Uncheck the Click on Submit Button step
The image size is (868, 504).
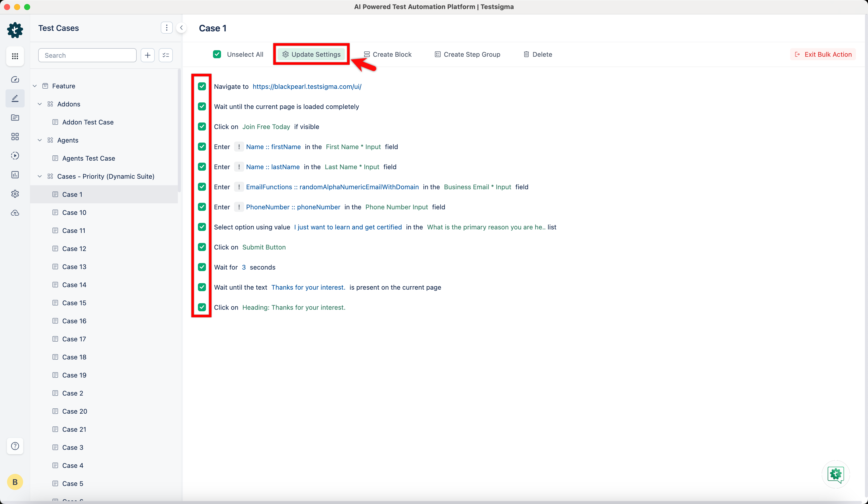[x=202, y=247]
